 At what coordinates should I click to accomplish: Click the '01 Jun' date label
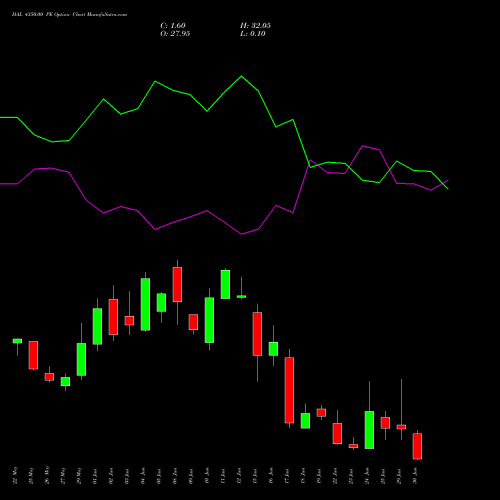point(95,476)
